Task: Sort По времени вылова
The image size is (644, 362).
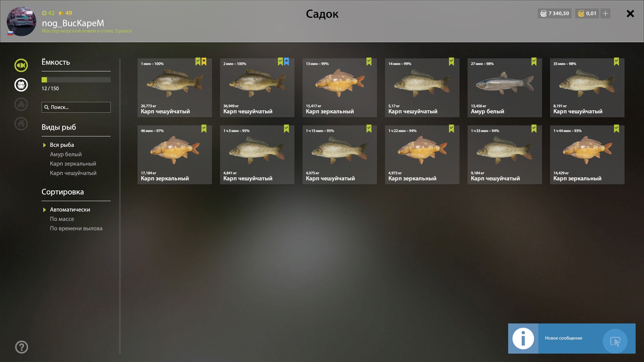Action: tap(76, 228)
